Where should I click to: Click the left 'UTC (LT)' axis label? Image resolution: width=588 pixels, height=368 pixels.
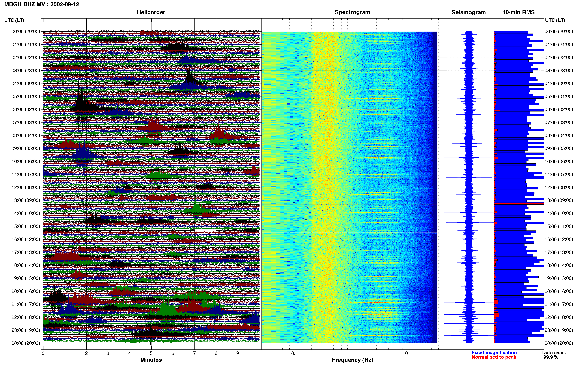pos(14,20)
